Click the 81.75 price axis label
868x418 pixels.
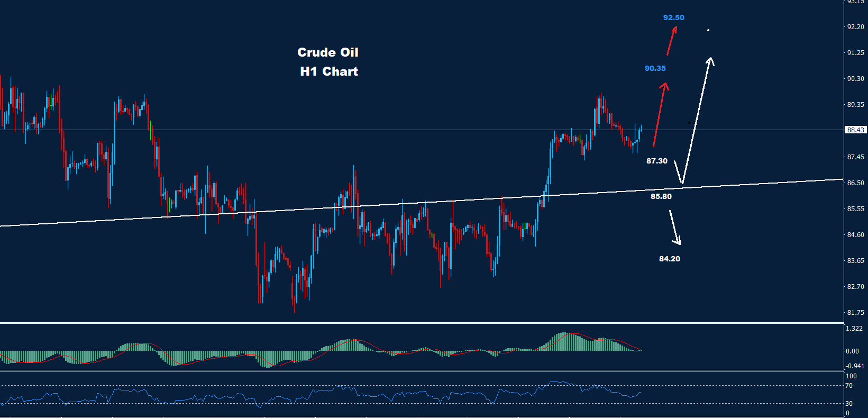pyautogui.click(x=855, y=313)
